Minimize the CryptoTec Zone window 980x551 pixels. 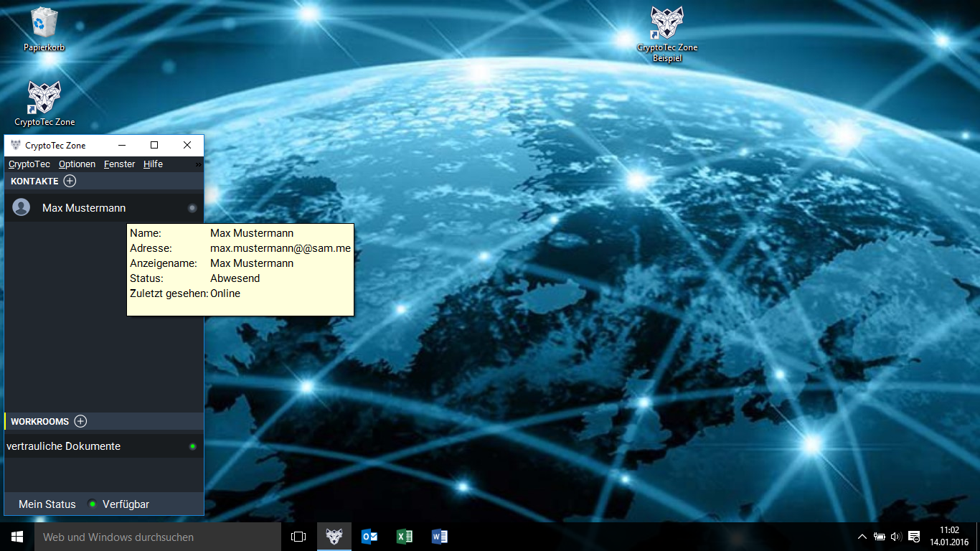tap(122, 145)
